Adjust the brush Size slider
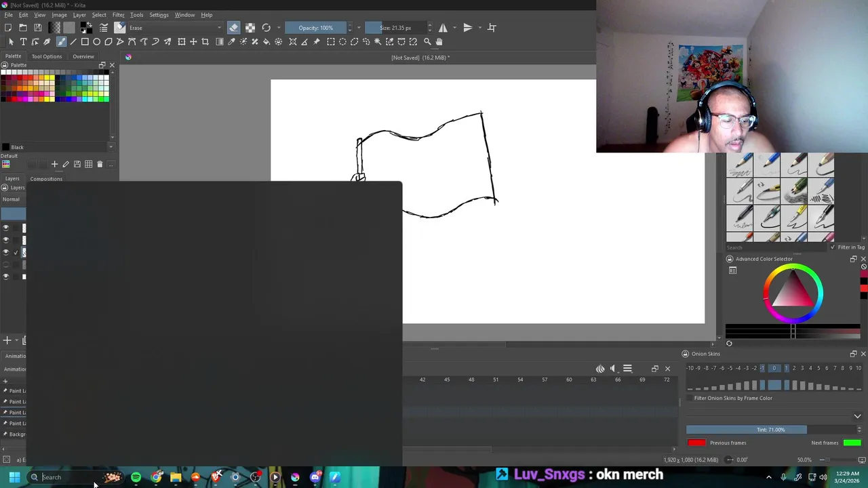 point(395,28)
